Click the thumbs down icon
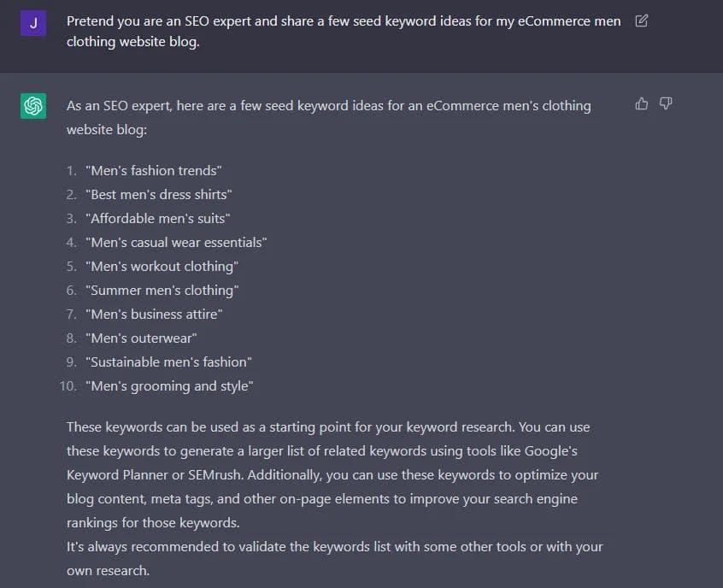The width and height of the screenshot is (723, 588). 666,103
